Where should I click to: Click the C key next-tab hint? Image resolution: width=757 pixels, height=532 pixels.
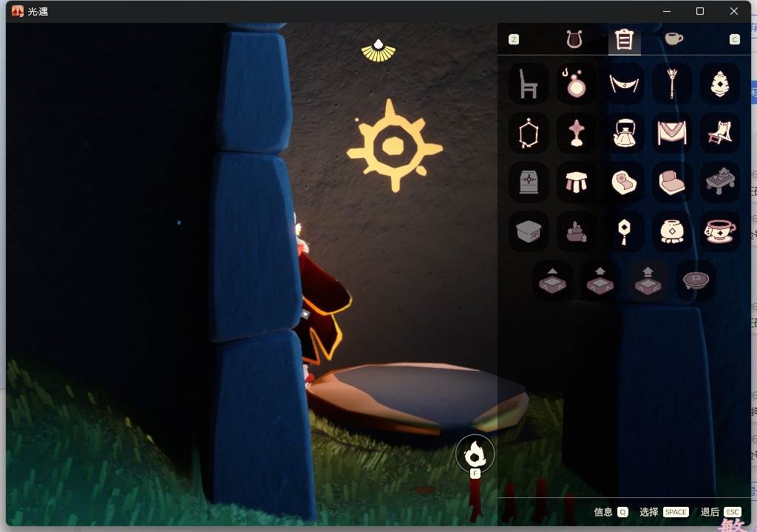[x=734, y=40]
